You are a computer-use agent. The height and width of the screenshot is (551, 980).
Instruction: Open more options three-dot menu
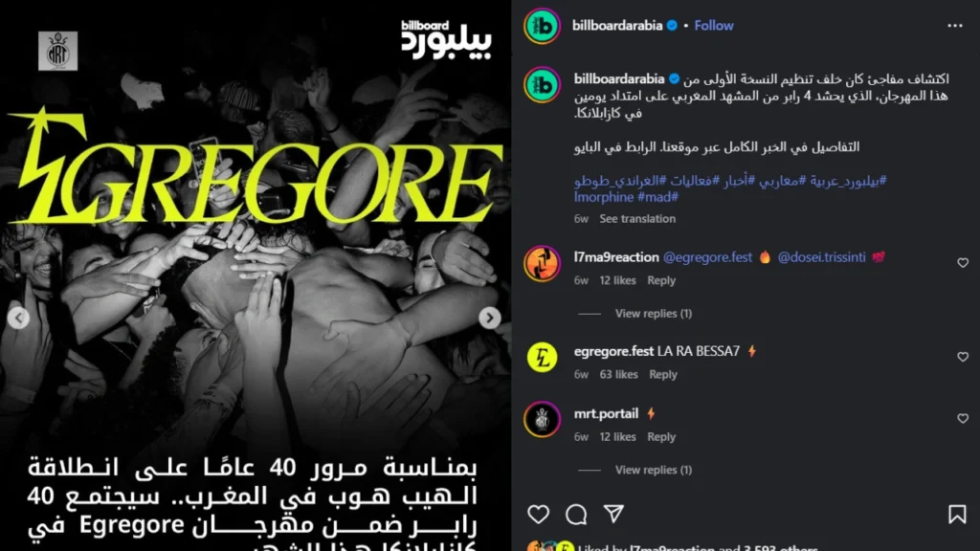click(954, 26)
